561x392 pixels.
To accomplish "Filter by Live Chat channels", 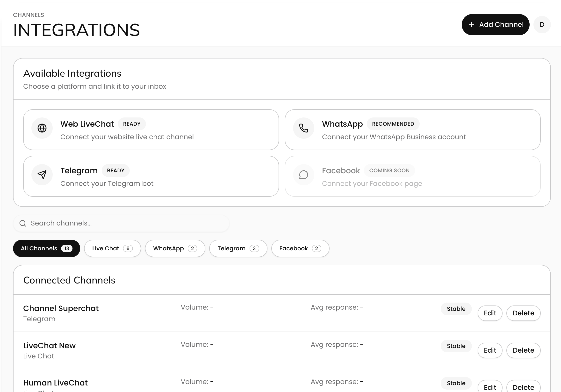I will coord(112,248).
